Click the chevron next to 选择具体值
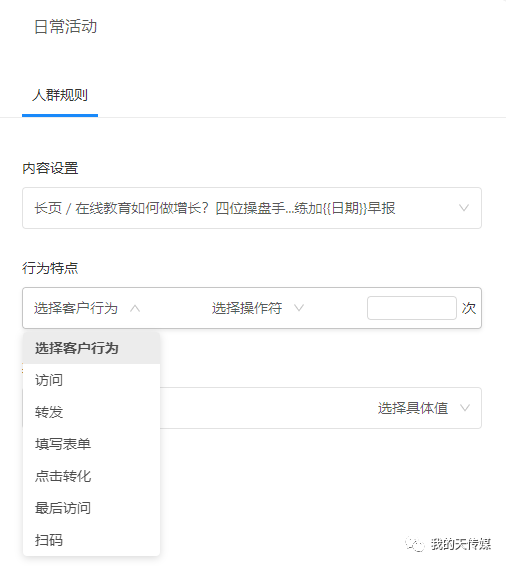 click(x=465, y=408)
